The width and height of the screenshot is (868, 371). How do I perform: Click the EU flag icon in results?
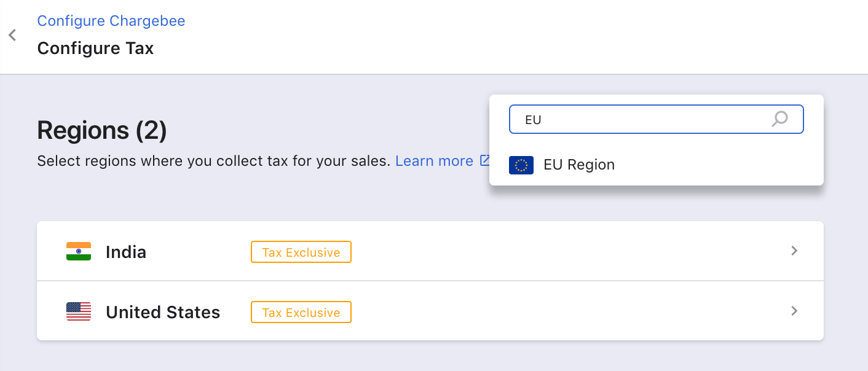pos(521,165)
